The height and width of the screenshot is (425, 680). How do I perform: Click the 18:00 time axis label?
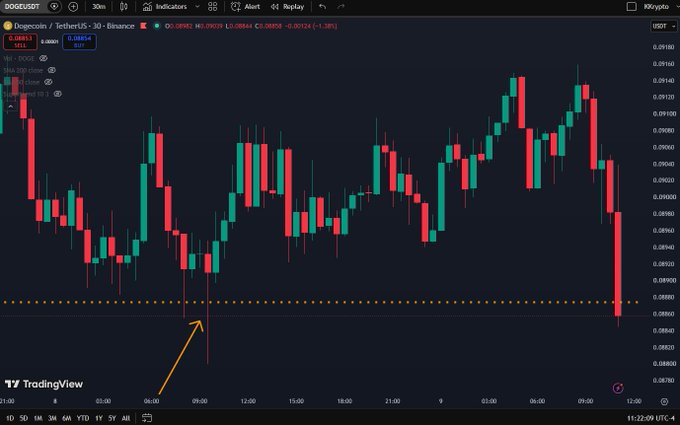(x=344, y=401)
